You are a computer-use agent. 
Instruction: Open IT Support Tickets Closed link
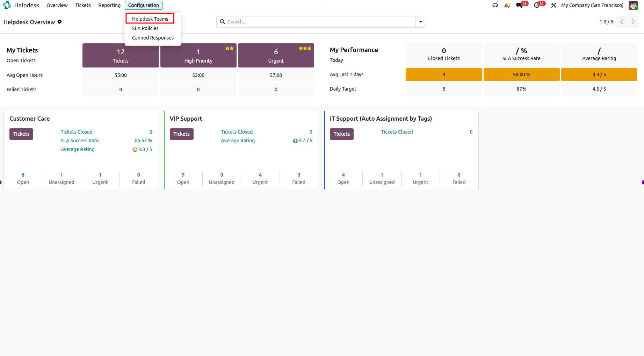pos(397,132)
